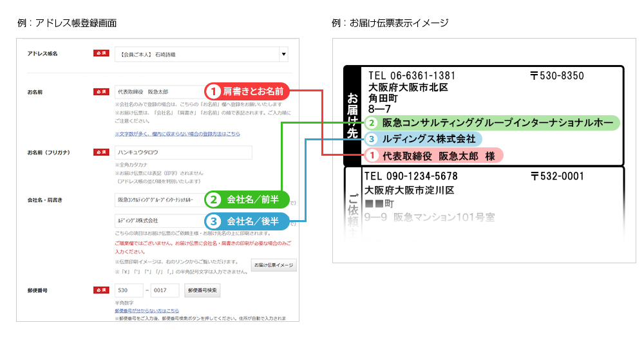Click slip line 代表取締役 阪急太郎 様
The height and width of the screenshot is (354, 644).
(433, 156)
